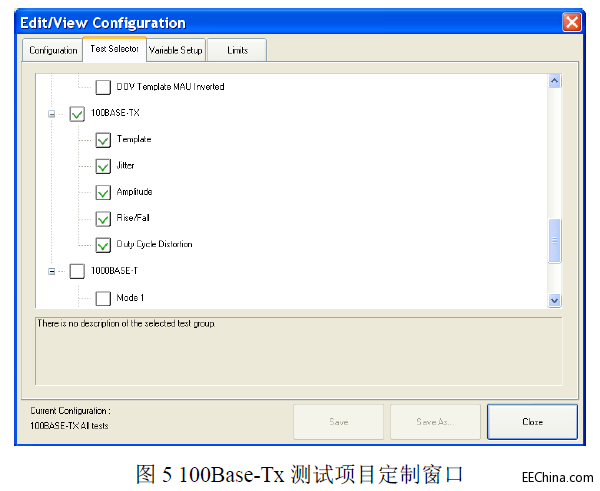The width and height of the screenshot is (600, 491).
Task: Open the Limits tab
Action: coord(237,50)
